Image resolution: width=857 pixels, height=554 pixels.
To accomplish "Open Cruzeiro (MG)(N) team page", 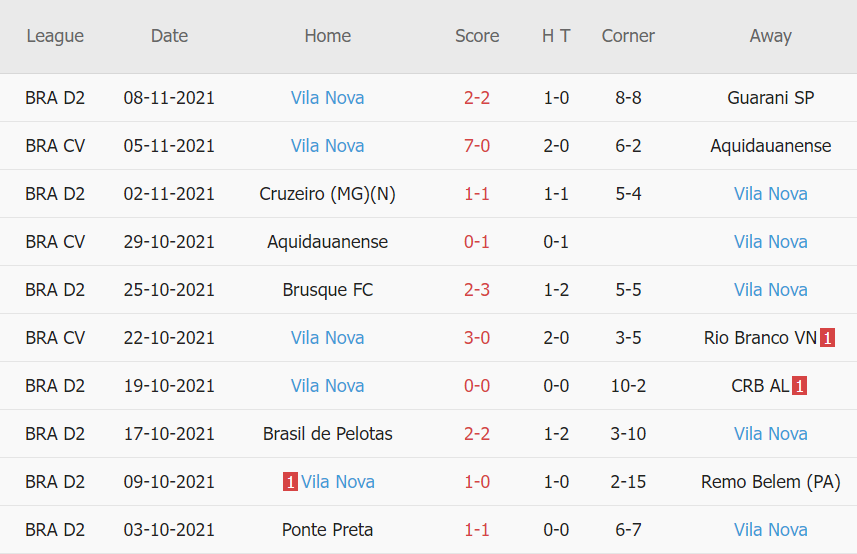I will pyautogui.click(x=327, y=194).
